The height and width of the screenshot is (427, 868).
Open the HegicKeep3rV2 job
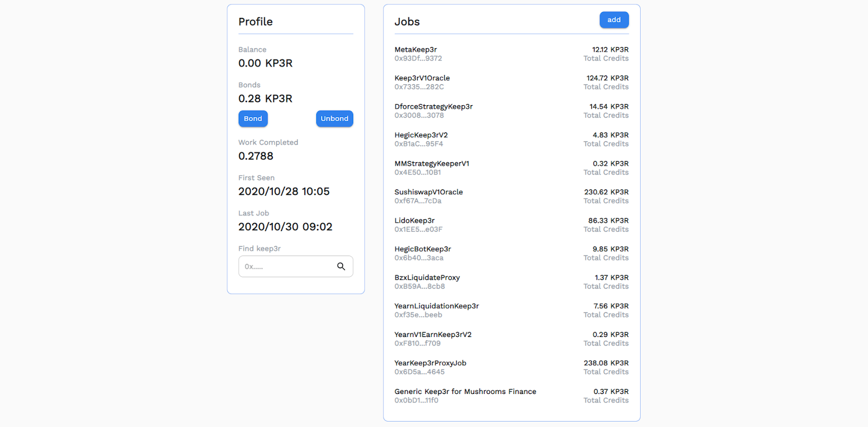421,135
